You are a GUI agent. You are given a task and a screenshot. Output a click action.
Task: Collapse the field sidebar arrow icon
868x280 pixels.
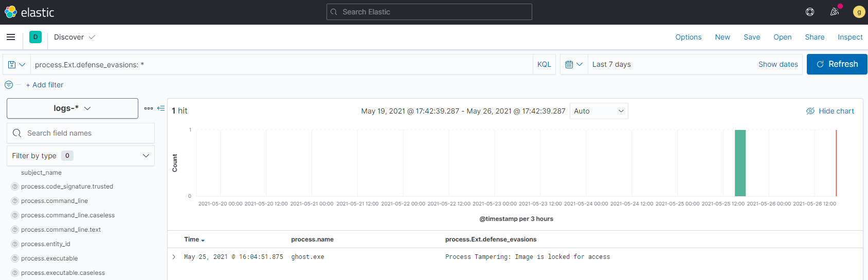click(161, 108)
